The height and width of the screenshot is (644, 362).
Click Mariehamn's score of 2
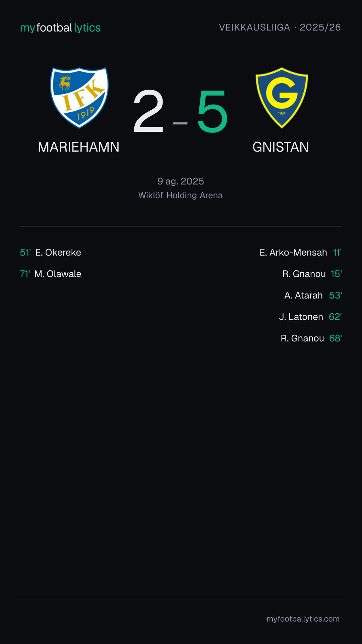tap(148, 111)
